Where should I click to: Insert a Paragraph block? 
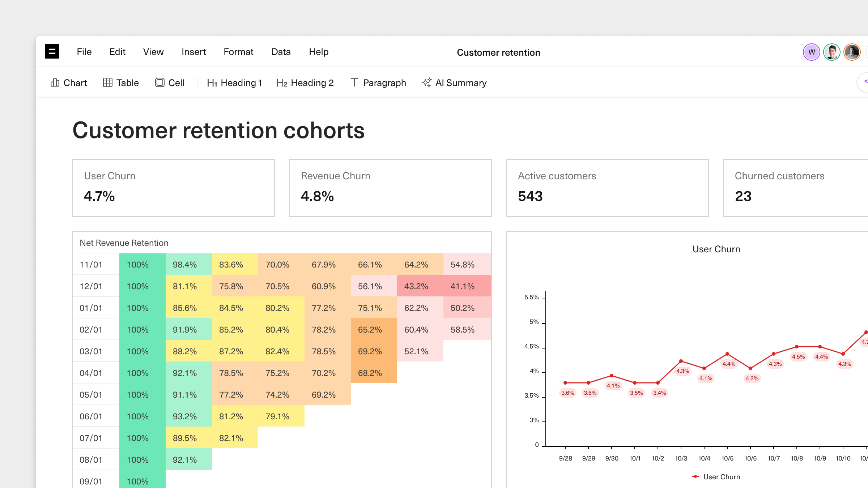[378, 83]
